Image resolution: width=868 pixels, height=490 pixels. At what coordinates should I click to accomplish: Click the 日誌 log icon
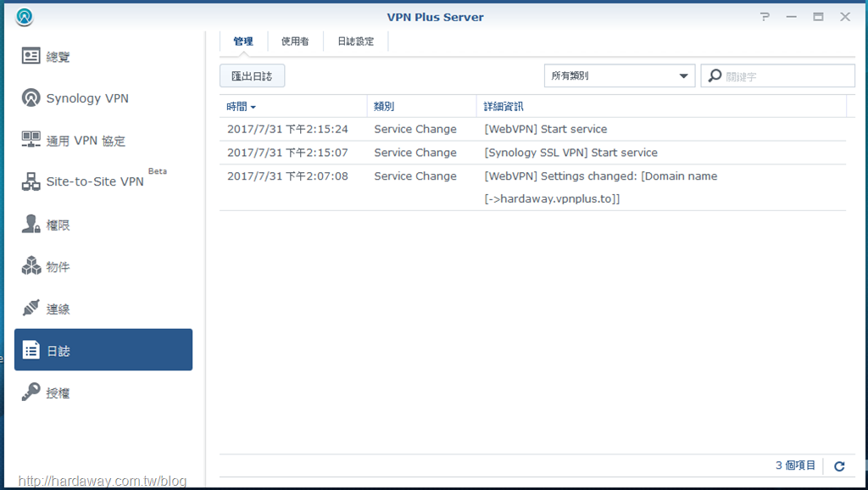point(31,350)
